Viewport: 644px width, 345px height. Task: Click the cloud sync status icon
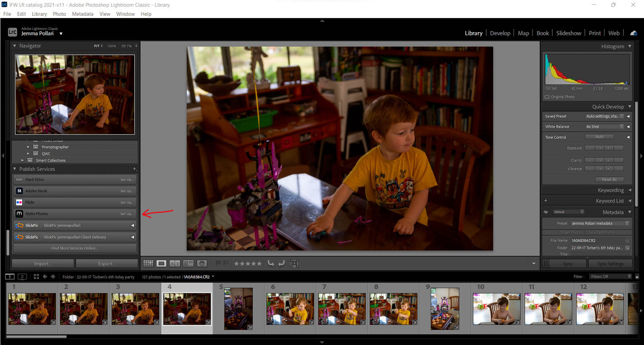pyautogui.click(x=634, y=33)
